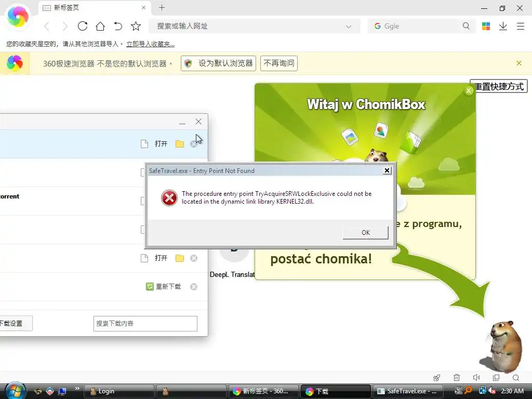Click the taskbar clock 2:30 AM

pos(512,391)
